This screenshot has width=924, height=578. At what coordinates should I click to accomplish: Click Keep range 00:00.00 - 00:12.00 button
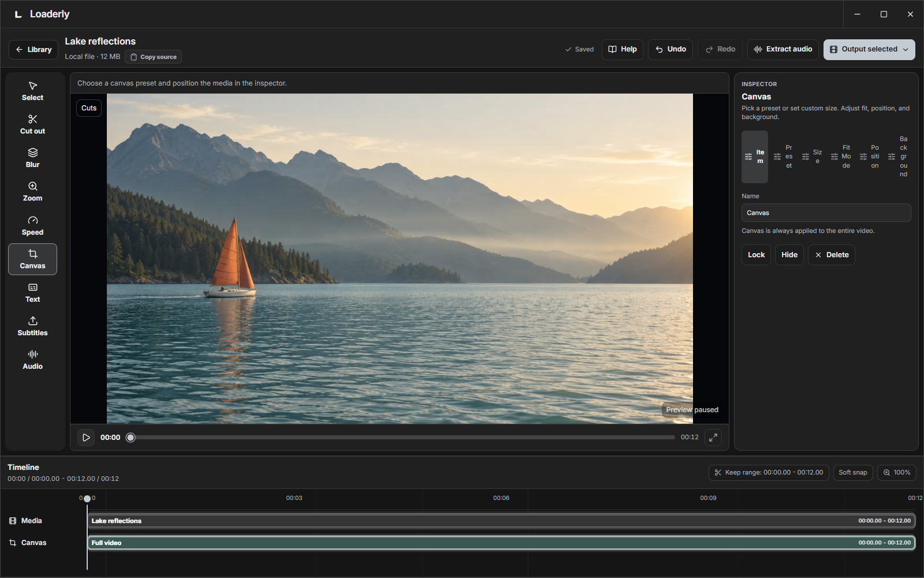point(769,473)
